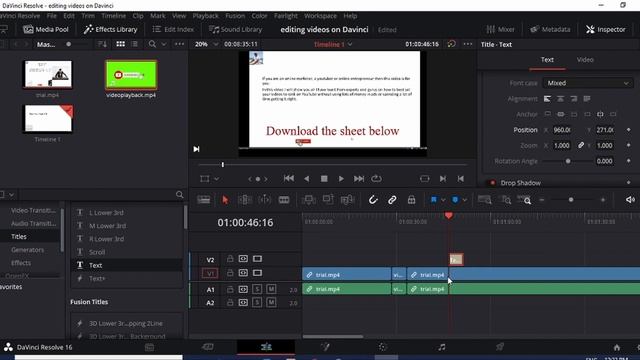Switch to the Video tab in Inspector

(x=585, y=60)
